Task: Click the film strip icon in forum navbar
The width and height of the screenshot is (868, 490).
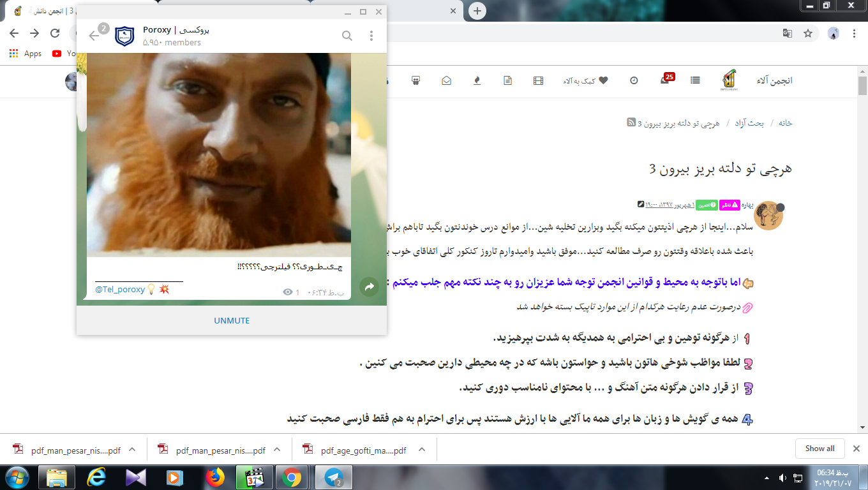Action: click(539, 80)
